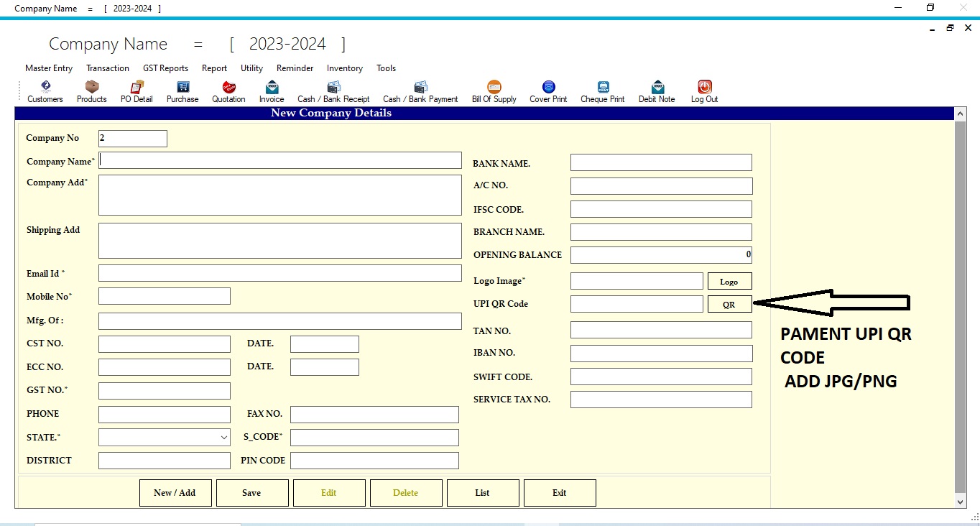The width and height of the screenshot is (980, 526).
Task: Click the Log Out icon
Action: coord(704,91)
